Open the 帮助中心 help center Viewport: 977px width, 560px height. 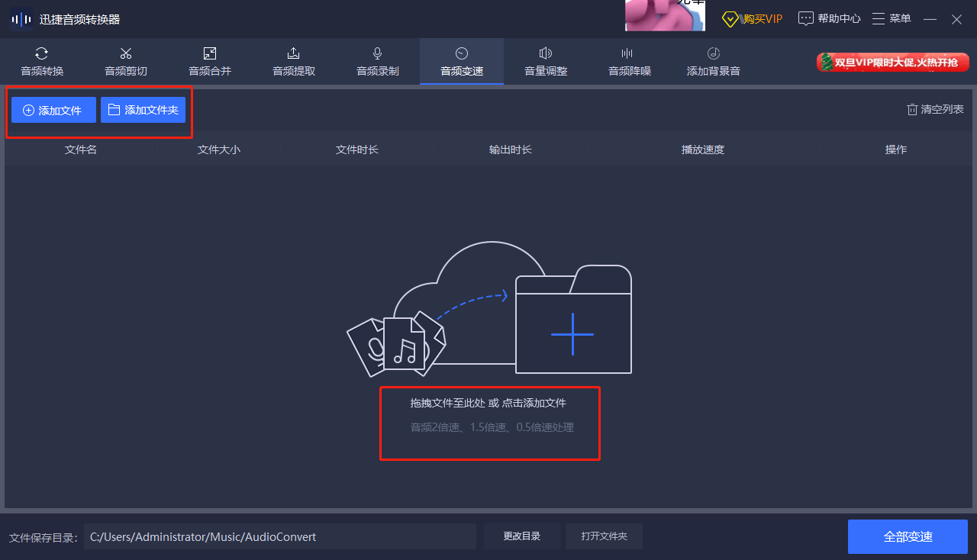pos(830,19)
